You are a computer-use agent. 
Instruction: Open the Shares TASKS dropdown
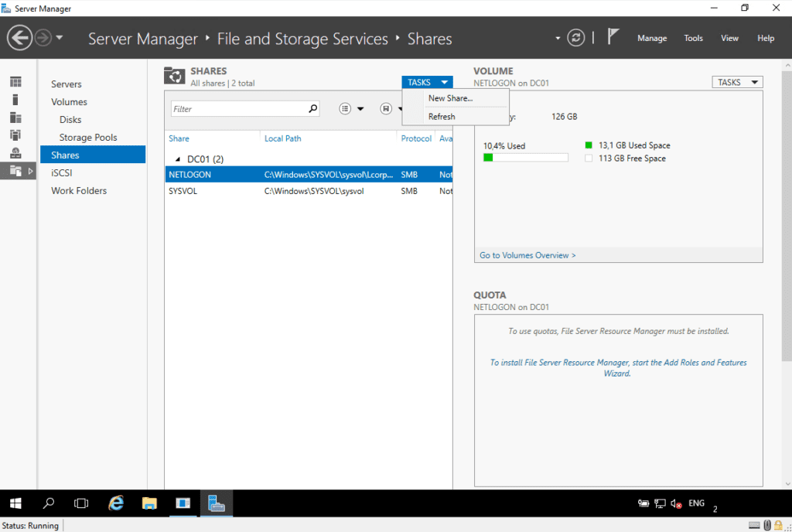(427, 82)
